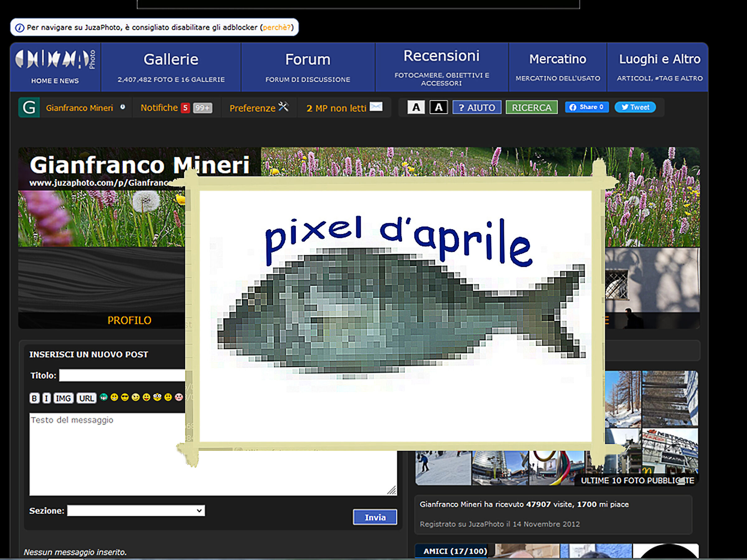The width and height of the screenshot is (747, 560).
Task: Open Preferenze via the wrench icon
Action: click(x=283, y=107)
